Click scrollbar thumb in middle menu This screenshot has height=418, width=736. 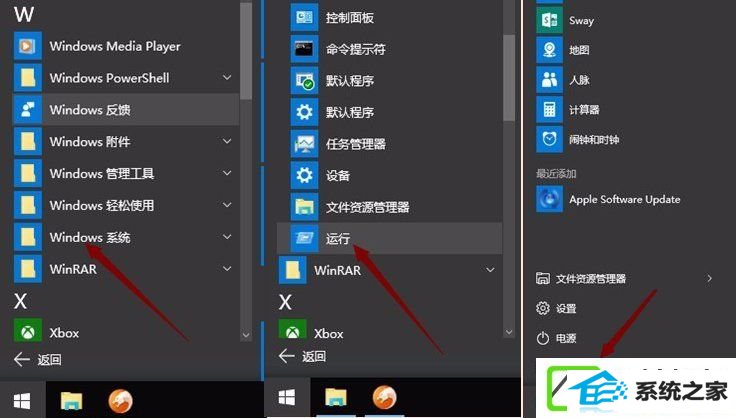509,78
